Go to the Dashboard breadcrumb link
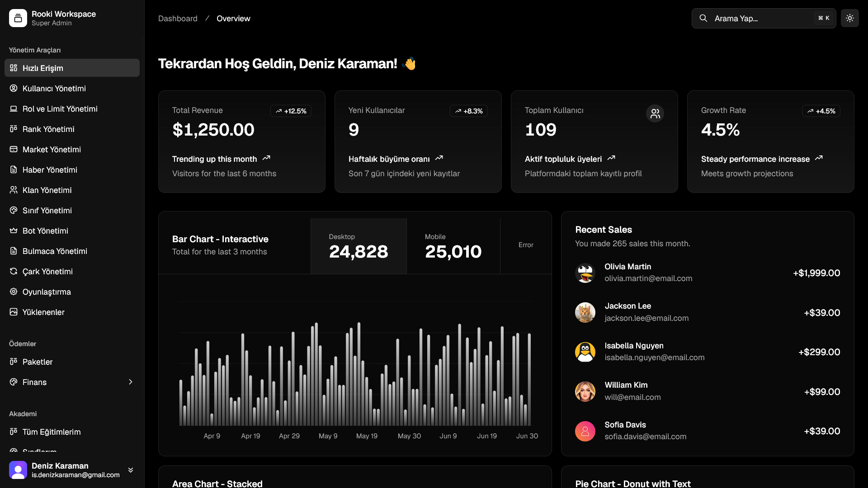Image resolution: width=868 pixels, height=488 pixels. pos(178,19)
